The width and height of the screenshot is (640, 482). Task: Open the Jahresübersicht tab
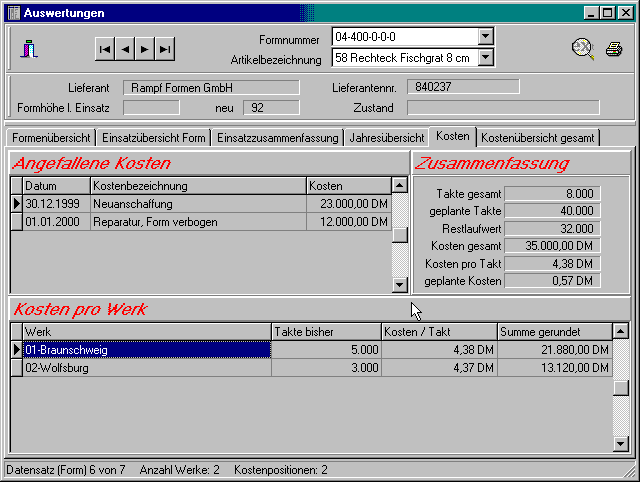pyautogui.click(x=386, y=138)
